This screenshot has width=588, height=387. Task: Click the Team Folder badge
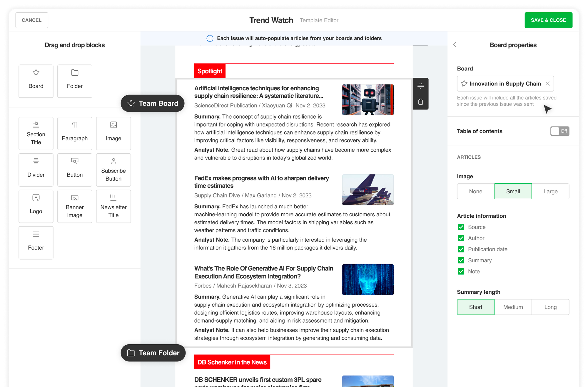point(153,353)
